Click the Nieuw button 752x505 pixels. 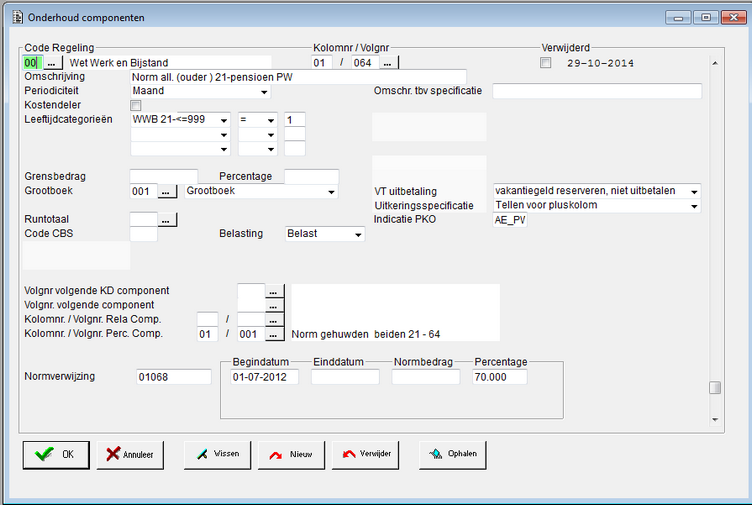coord(291,454)
